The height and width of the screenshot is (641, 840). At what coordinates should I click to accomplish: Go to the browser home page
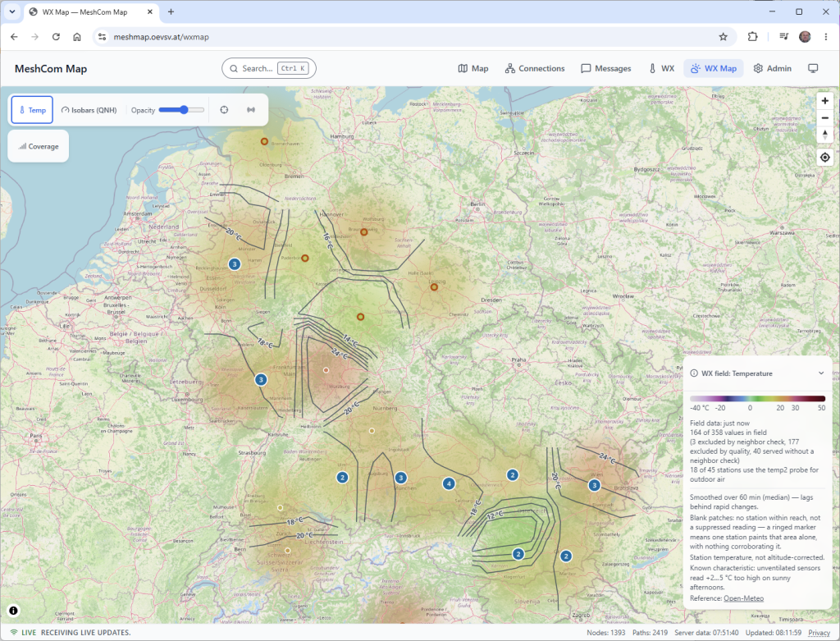click(76, 36)
